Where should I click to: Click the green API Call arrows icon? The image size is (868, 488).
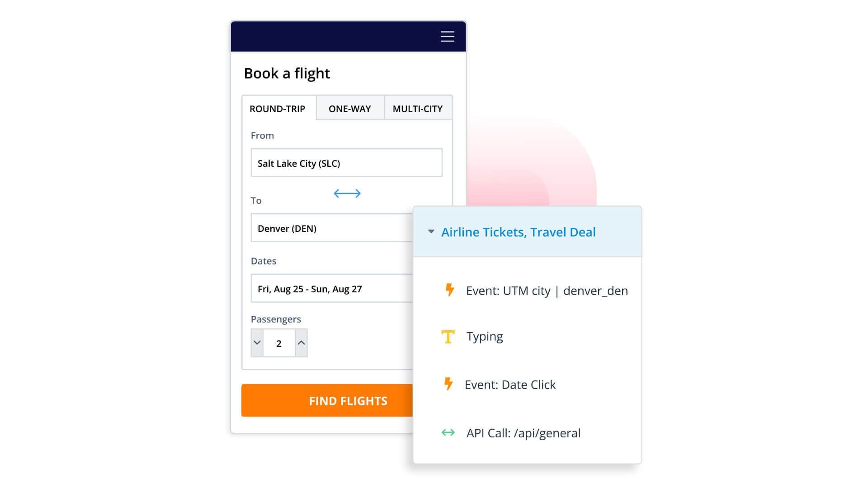[x=448, y=433]
